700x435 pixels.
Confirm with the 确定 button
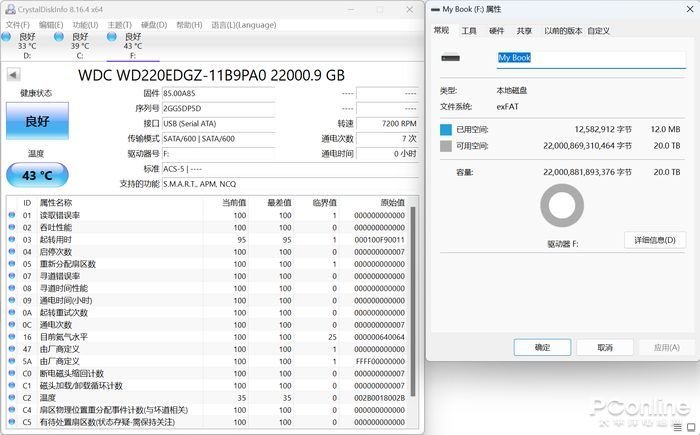point(542,347)
